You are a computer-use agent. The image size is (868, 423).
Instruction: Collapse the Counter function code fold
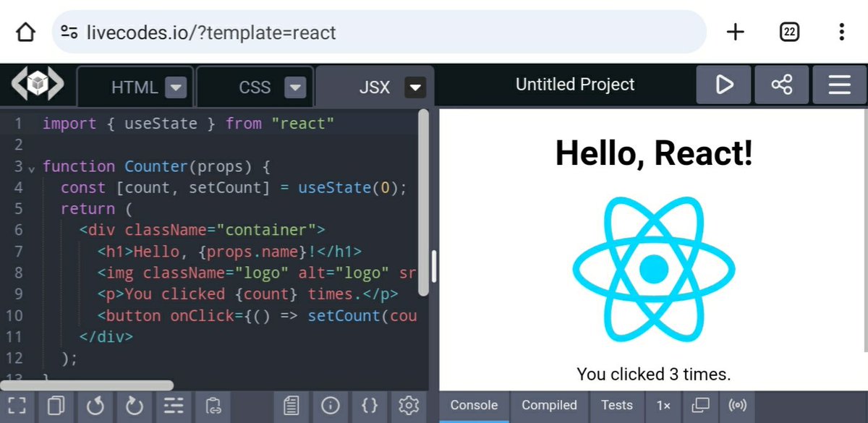(31, 168)
